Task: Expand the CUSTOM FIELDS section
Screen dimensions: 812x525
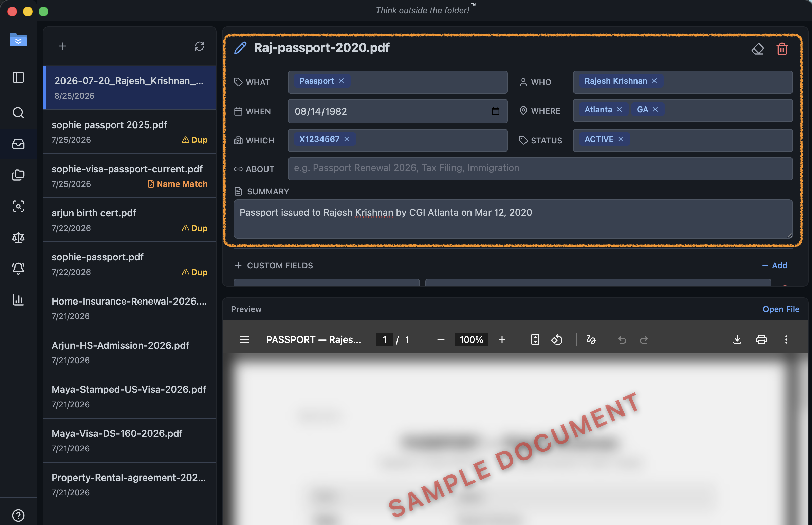Action: tap(274, 265)
